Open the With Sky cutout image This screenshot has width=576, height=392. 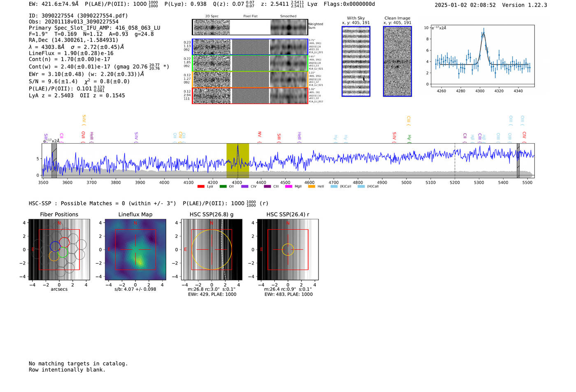point(356,61)
